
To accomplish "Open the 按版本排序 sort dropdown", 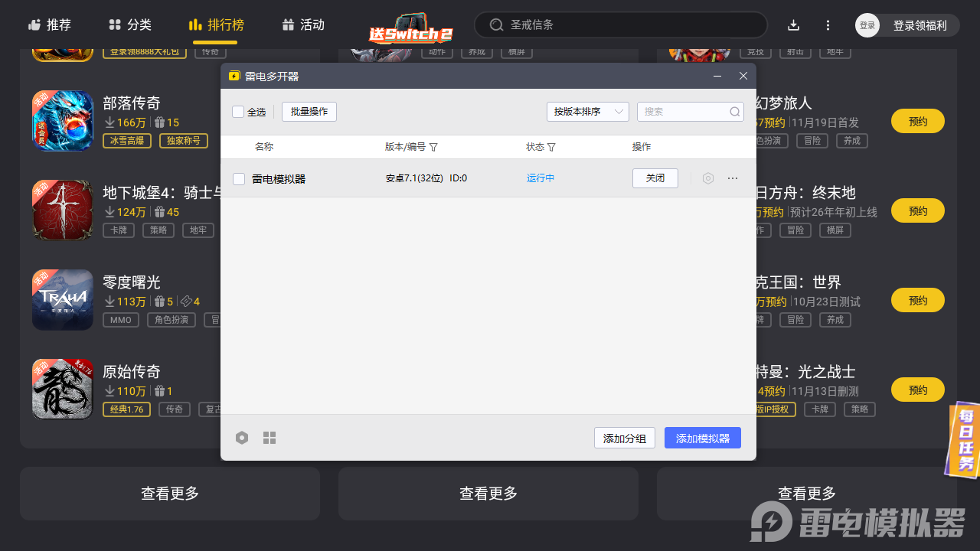I will point(587,112).
